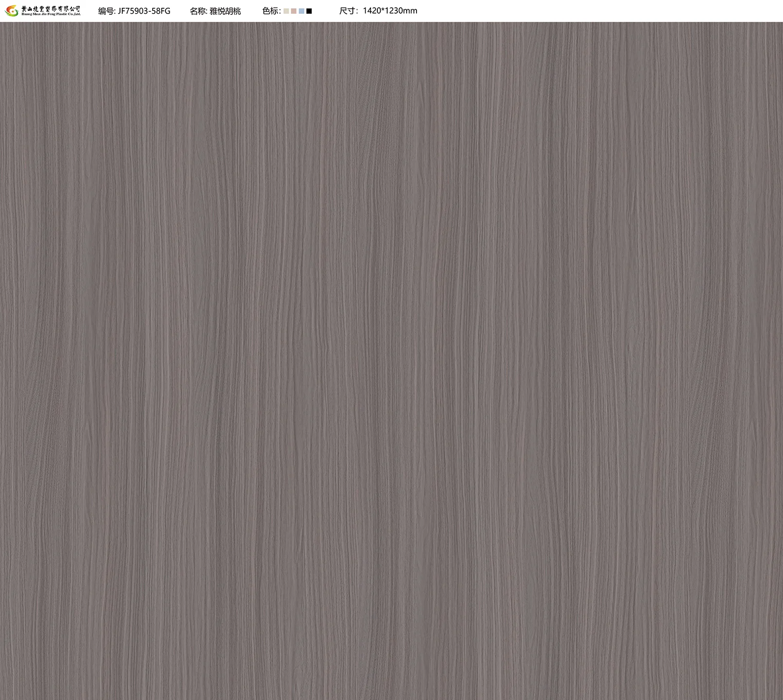Viewport: 783px width, 700px height.
Task: Click the 编号 label
Action: point(106,11)
